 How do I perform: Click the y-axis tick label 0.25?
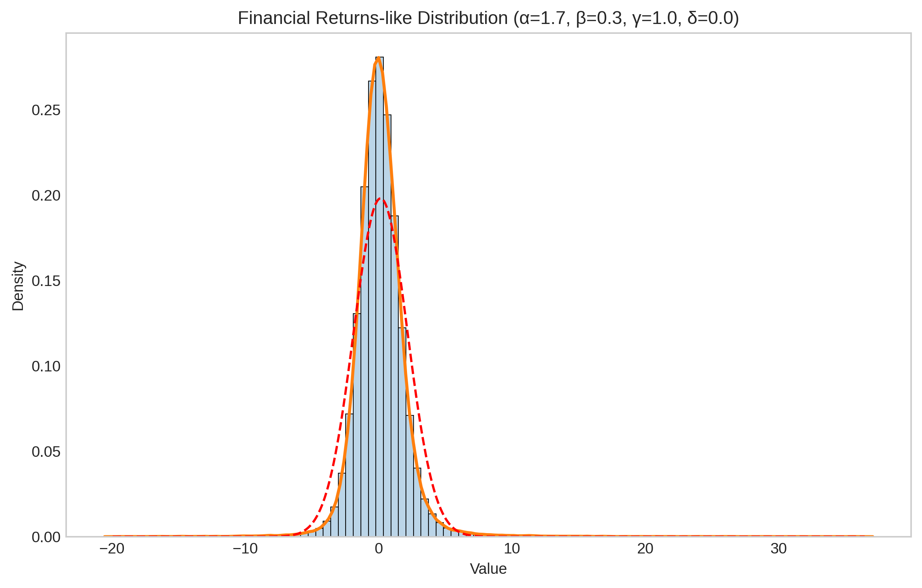click(x=46, y=110)
